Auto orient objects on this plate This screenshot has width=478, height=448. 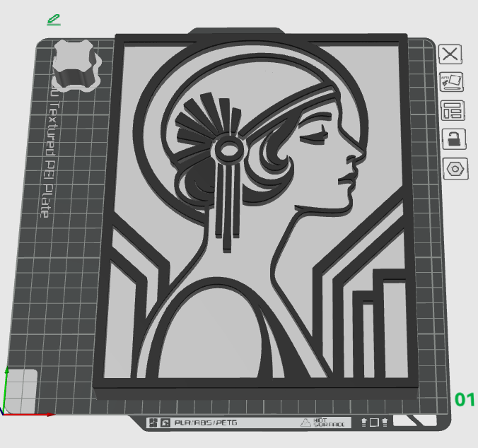pos(451,82)
